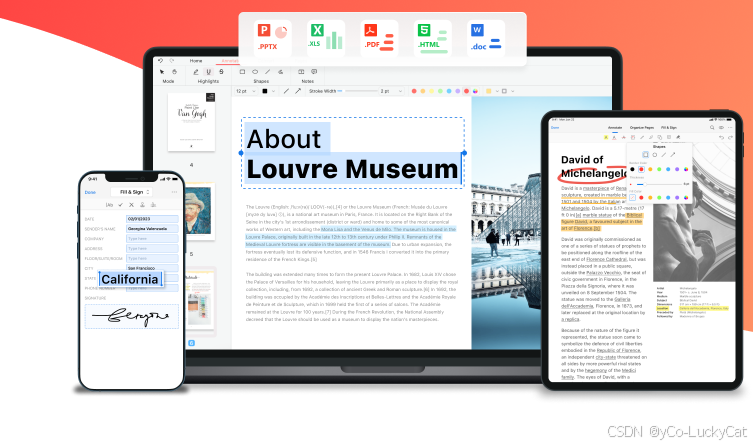Click the 'Louvre Museum' heading text box
753x445 pixels.
pos(352,153)
